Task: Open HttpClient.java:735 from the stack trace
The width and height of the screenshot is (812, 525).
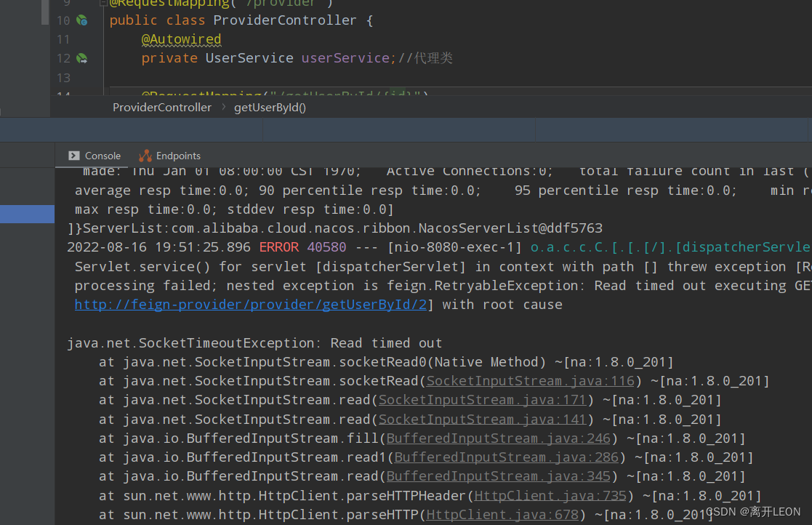Action: tap(550, 495)
